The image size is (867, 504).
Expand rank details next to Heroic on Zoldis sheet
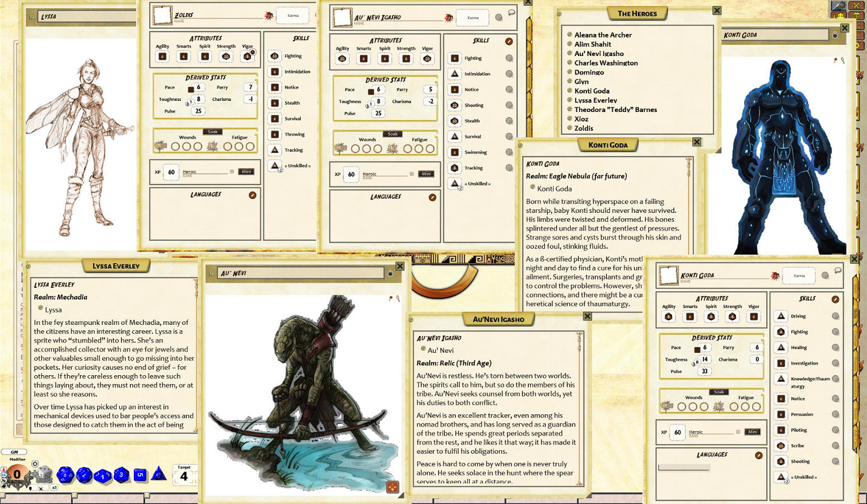(232, 172)
